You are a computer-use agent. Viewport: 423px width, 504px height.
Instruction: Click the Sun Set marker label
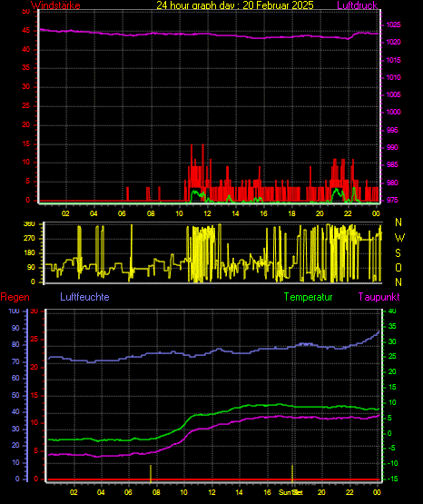point(290,492)
